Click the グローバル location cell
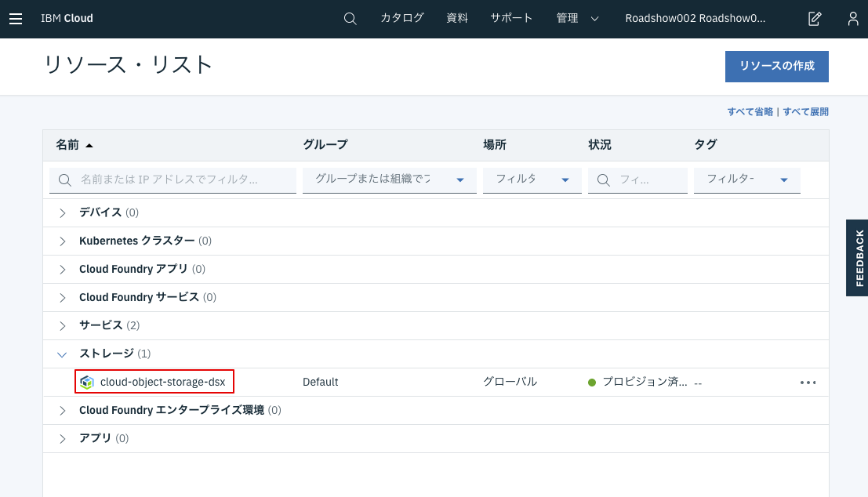This screenshot has height=497, width=868. click(510, 382)
